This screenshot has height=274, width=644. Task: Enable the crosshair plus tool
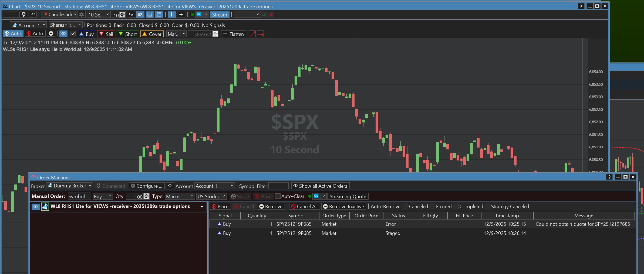click(x=181, y=15)
